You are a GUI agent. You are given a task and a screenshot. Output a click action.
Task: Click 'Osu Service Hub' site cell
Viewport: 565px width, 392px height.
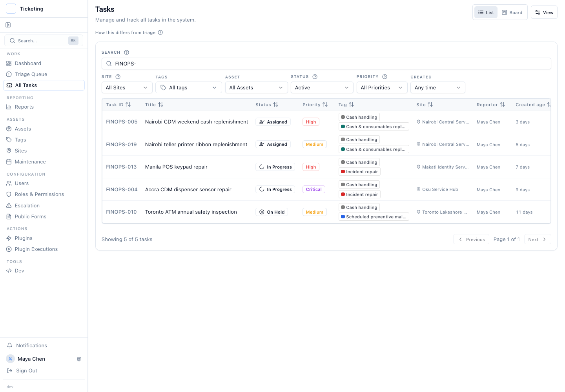pyautogui.click(x=437, y=190)
